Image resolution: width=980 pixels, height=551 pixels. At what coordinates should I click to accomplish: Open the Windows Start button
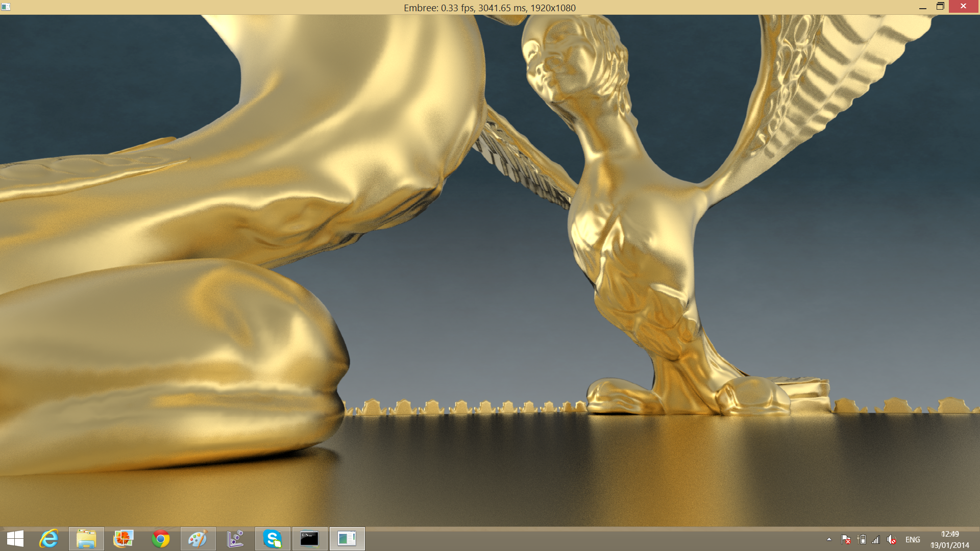[15, 539]
